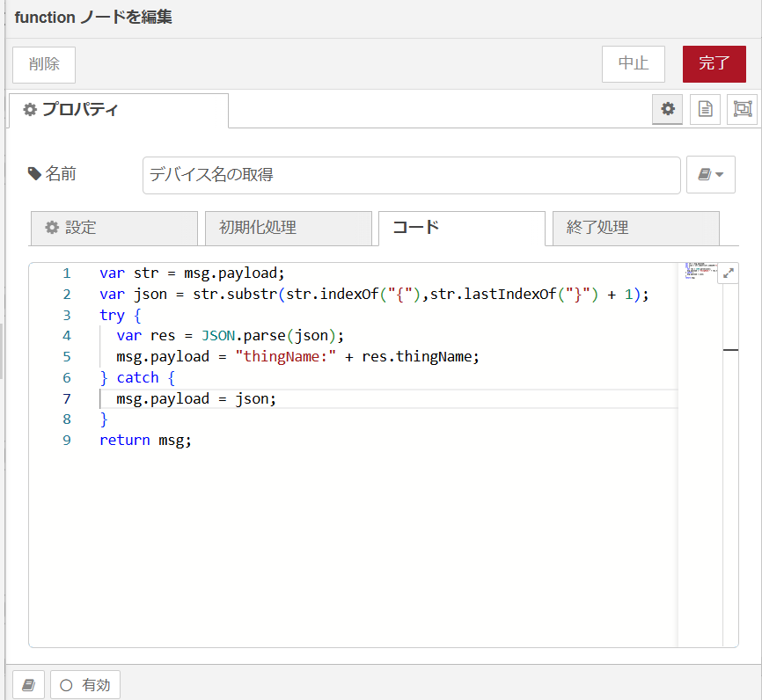Viewport: 762px width, 700px height.
Task: Click code line 2 with substr call
Action: click(x=374, y=295)
